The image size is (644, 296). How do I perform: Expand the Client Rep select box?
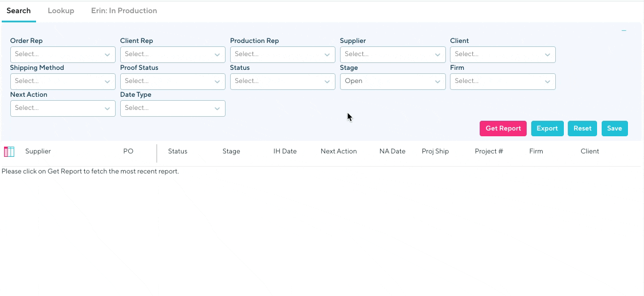click(172, 54)
